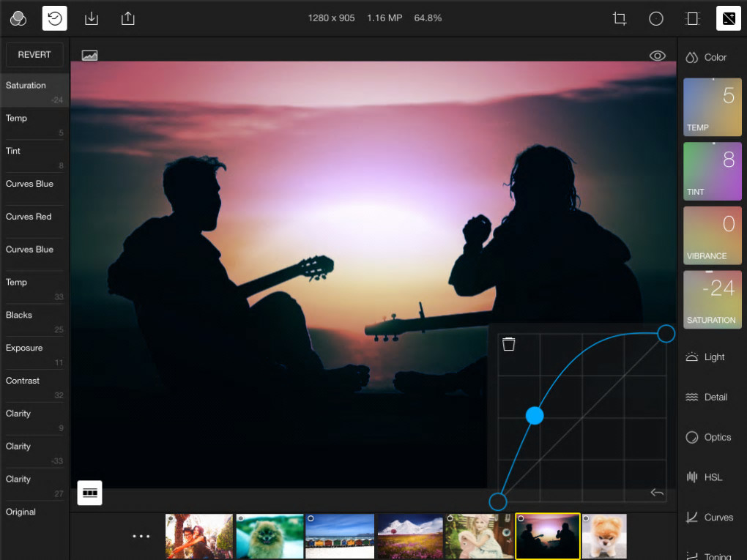Screen dimensions: 747x560
Task: Click the curve reset arrow icon
Action: pyautogui.click(x=657, y=493)
